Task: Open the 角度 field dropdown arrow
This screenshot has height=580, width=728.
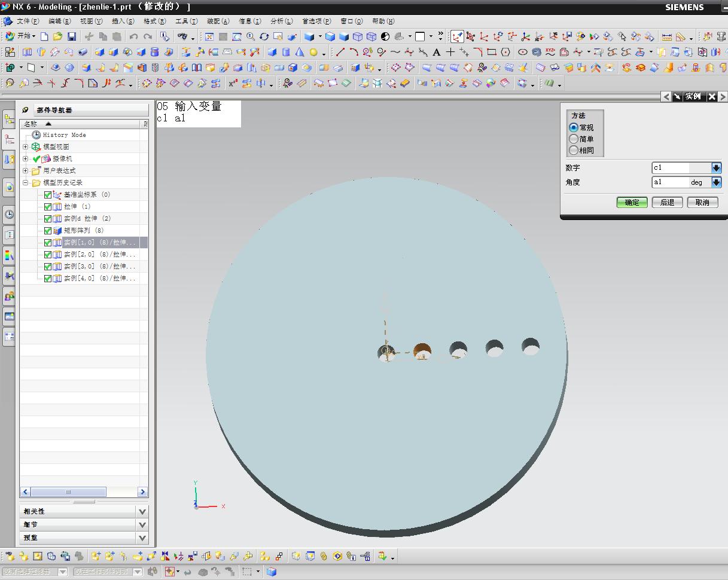Action: pyautogui.click(x=716, y=182)
